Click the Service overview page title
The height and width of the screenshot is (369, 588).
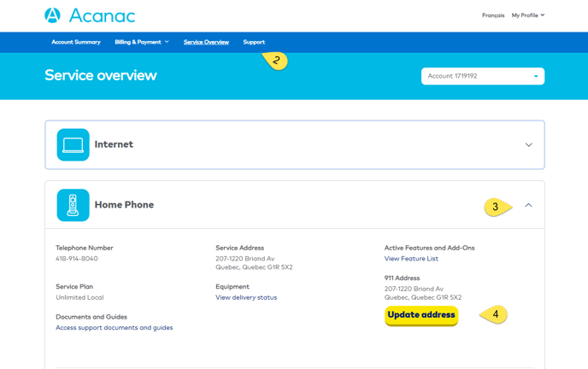pyautogui.click(x=101, y=75)
